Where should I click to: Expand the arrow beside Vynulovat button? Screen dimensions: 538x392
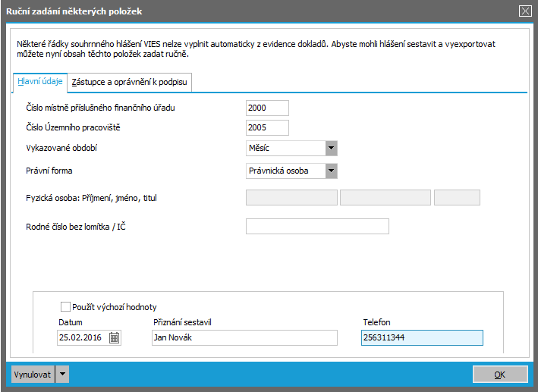point(62,374)
